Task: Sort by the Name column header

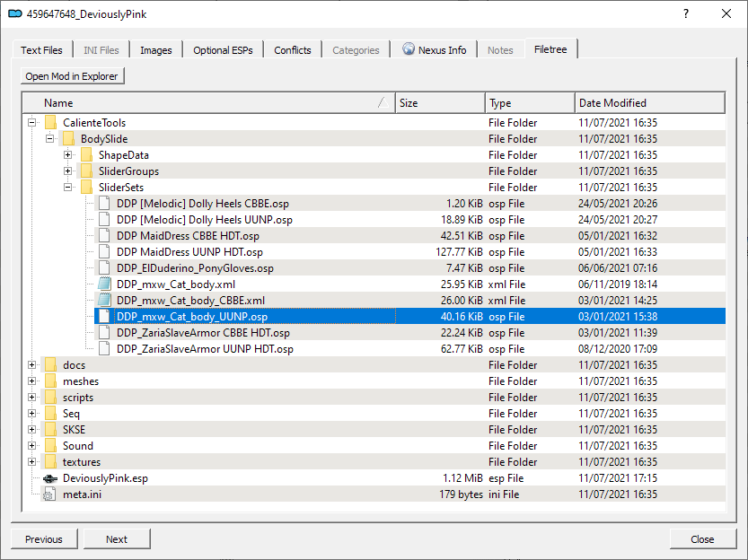Action: click(209, 103)
